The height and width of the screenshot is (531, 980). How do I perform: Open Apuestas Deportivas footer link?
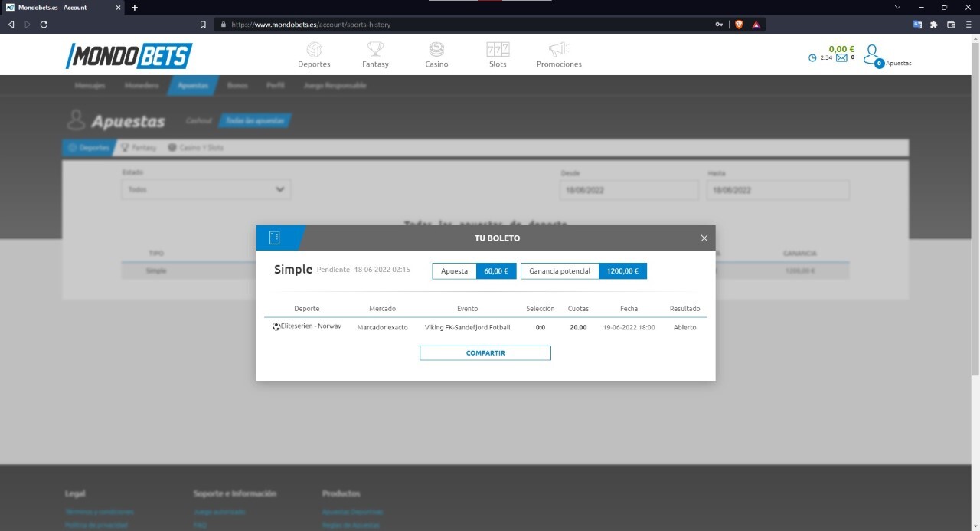353,512
